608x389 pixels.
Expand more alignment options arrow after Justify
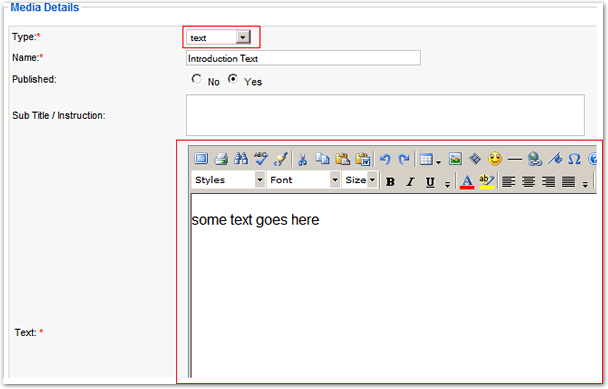585,185
